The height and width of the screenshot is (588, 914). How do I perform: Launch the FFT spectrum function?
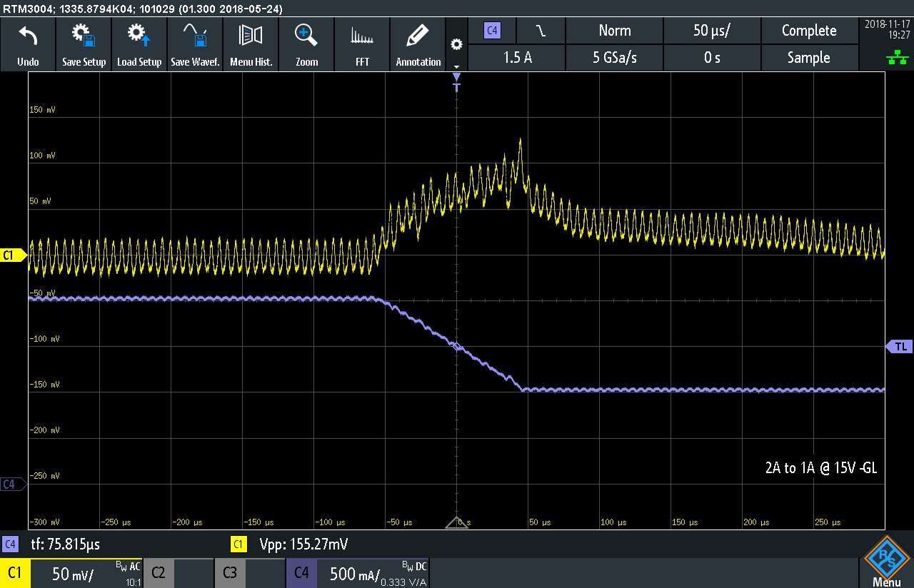[x=362, y=44]
